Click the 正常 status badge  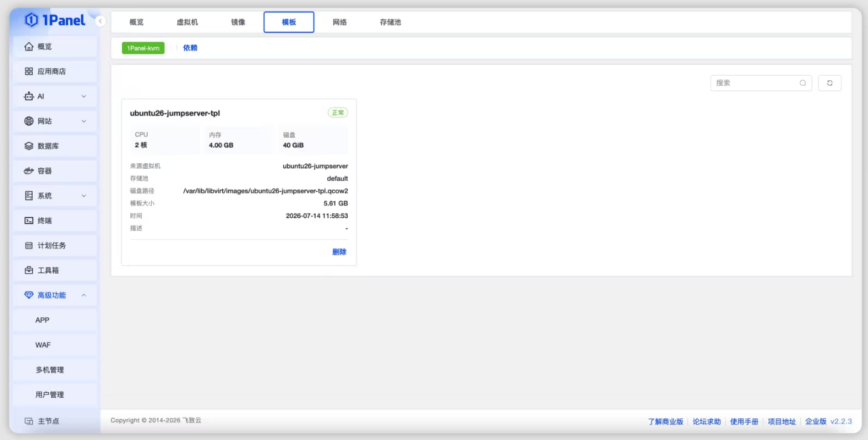pyautogui.click(x=338, y=113)
